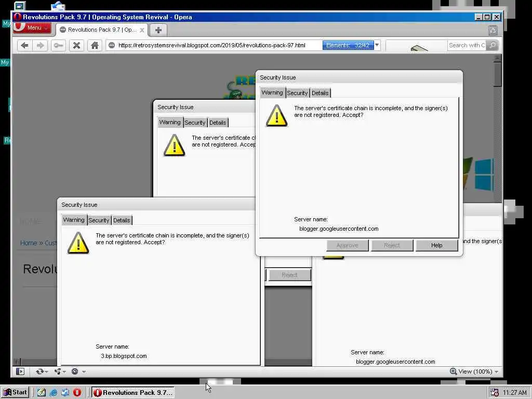The width and height of the screenshot is (532, 399).
Task: Open a new tab with plus button
Action: pos(158,30)
